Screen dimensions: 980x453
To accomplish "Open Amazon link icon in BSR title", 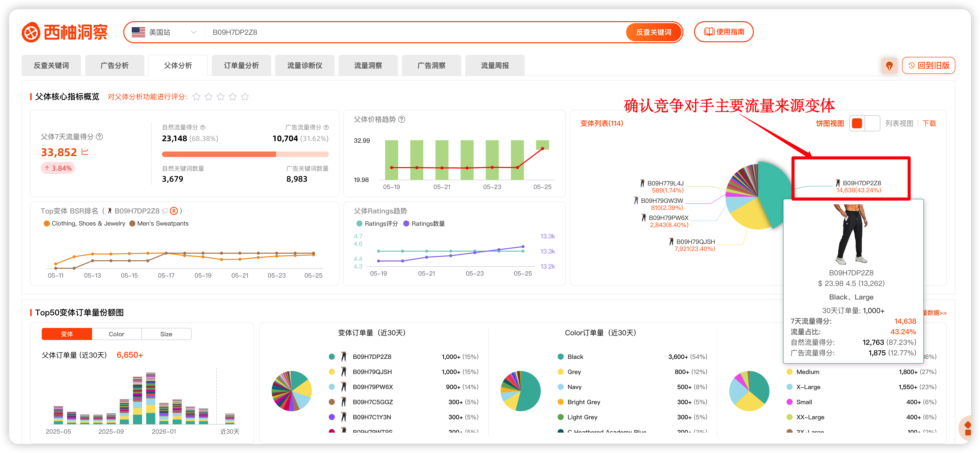I will (174, 210).
